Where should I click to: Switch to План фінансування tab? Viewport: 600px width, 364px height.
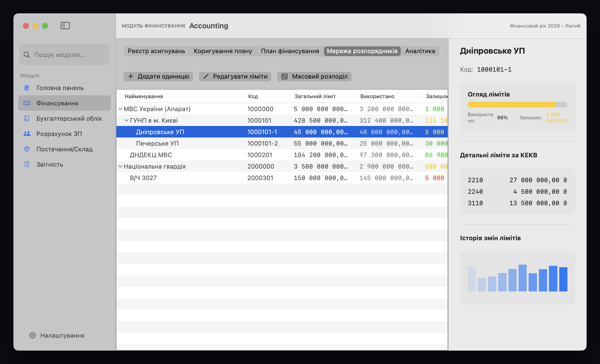[290, 51]
